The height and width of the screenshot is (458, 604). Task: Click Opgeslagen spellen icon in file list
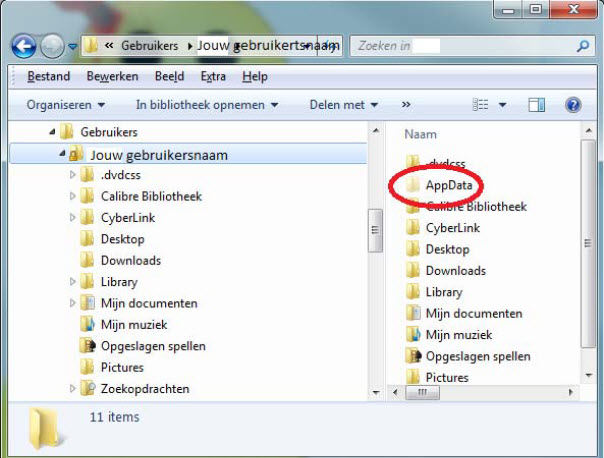(x=413, y=356)
